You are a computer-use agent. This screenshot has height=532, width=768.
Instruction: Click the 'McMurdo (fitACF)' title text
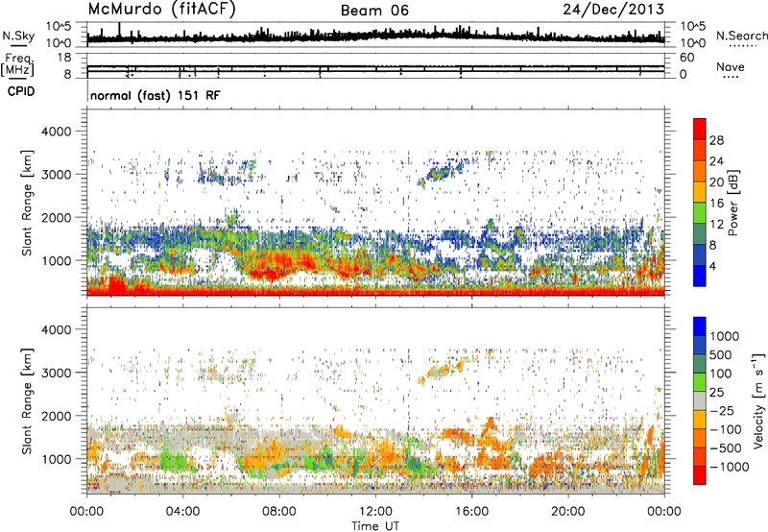[x=161, y=10]
